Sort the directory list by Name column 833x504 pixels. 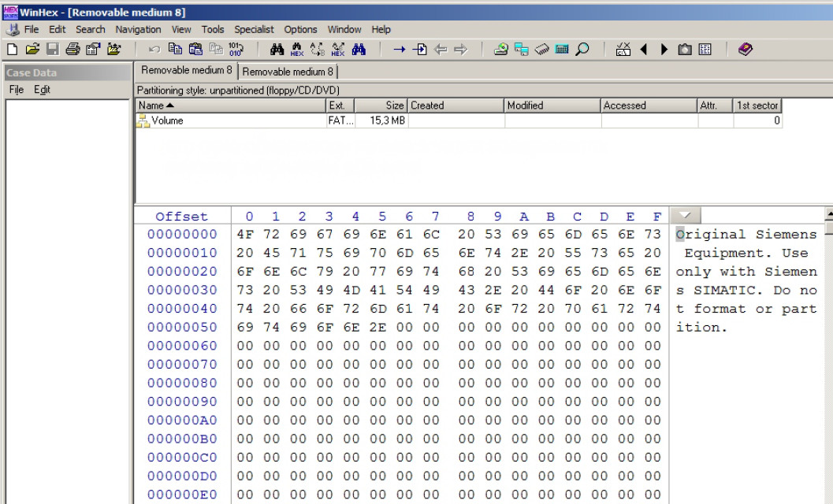[230, 106]
